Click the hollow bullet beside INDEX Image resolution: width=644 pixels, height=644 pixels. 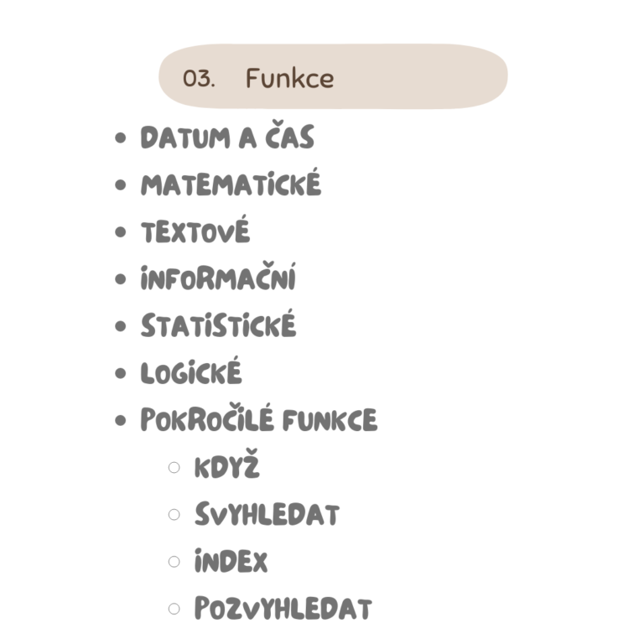click(x=174, y=562)
